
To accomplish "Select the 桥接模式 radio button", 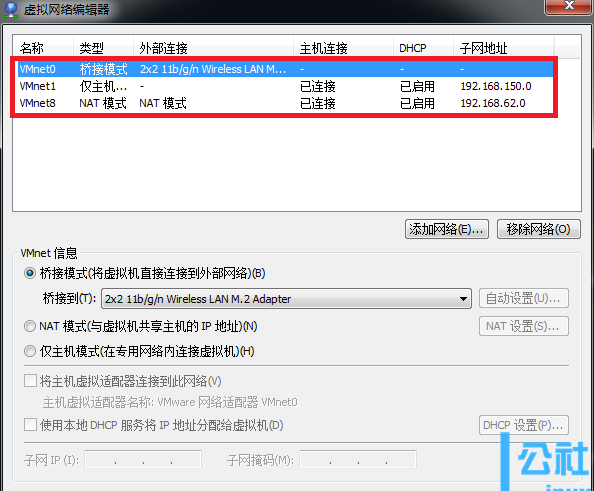I will pos(30,273).
